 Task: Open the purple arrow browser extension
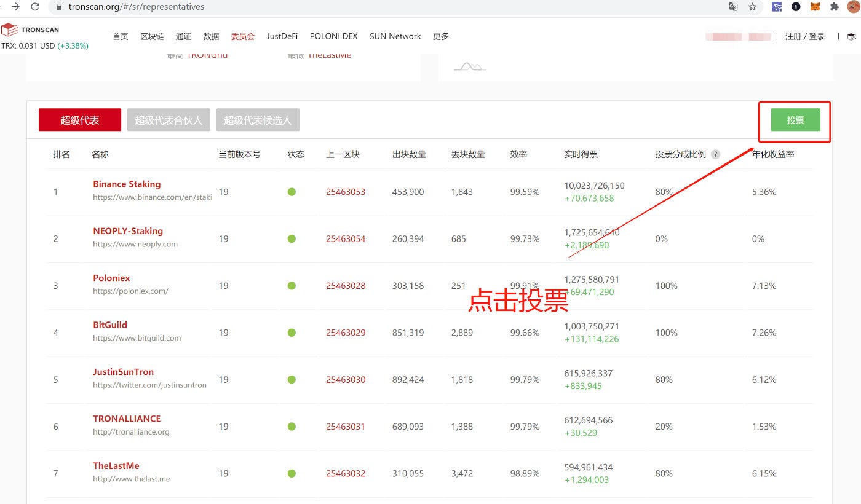click(x=777, y=7)
